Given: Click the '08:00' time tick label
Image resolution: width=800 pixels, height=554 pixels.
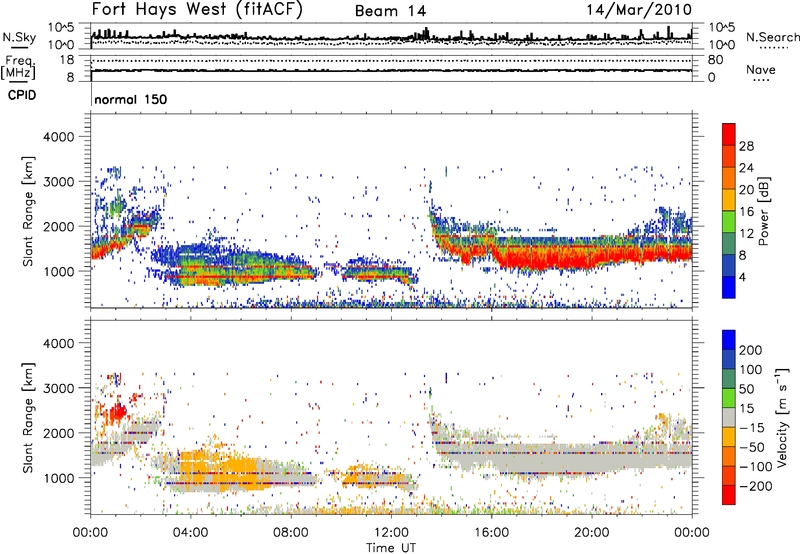Looking at the screenshot, I should [291, 533].
